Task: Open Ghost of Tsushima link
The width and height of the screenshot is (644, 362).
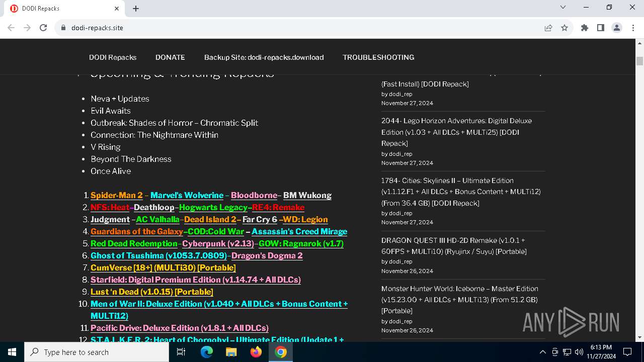Action: [158, 255]
